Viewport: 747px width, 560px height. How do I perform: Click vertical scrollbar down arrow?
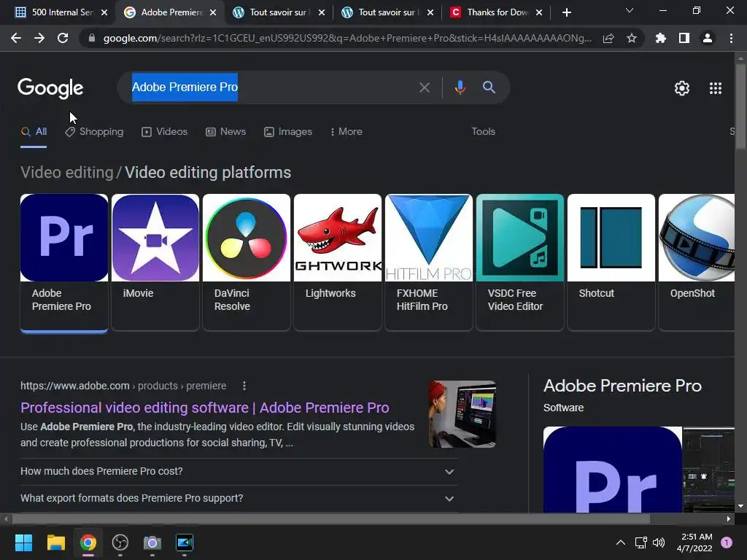click(x=740, y=506)
